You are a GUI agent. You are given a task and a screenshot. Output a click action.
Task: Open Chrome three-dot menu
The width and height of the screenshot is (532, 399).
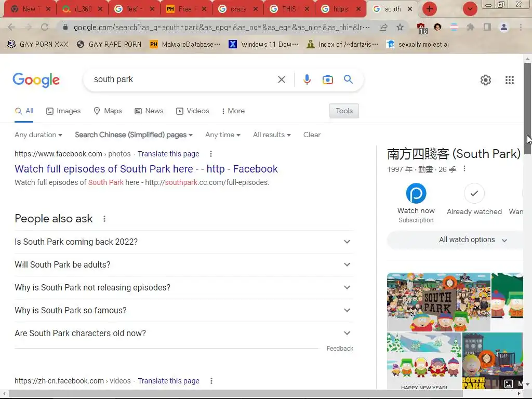pyautogui.click(x=521, y=27)
